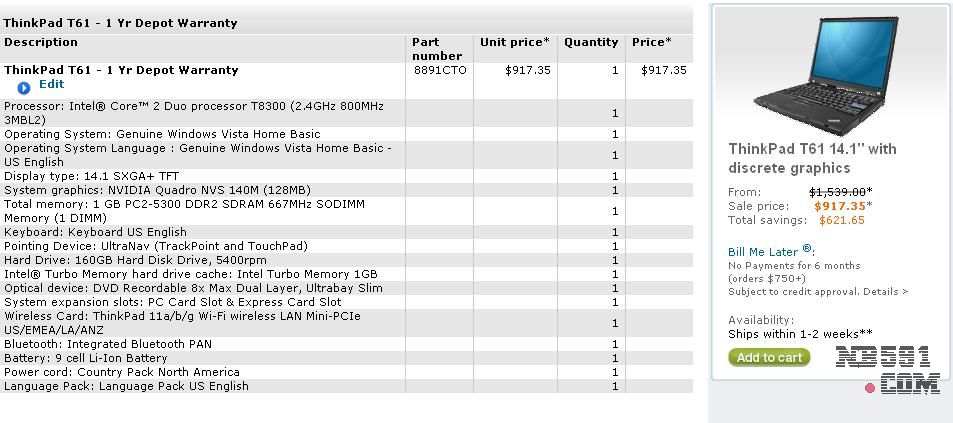Click the blue arrow icon beside Edit
Screen dimensions: 953x423
coord(24,88)
